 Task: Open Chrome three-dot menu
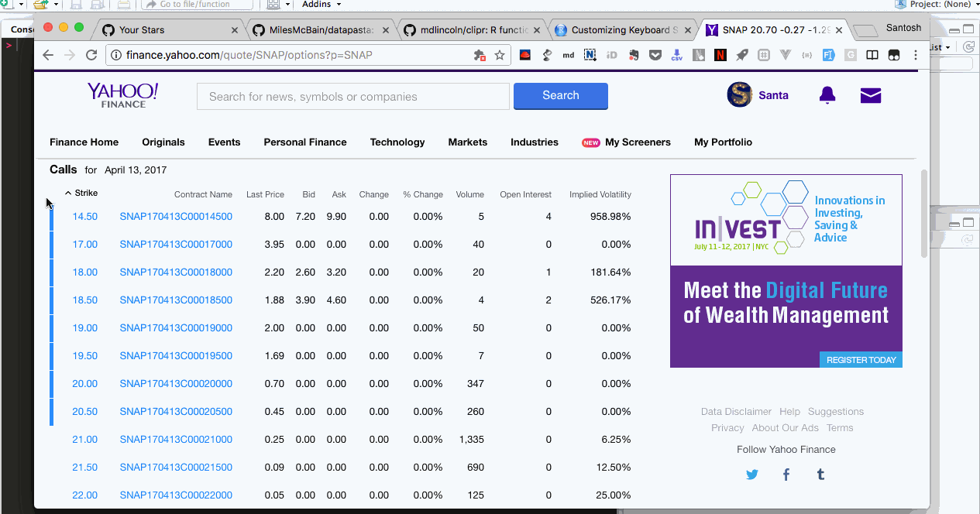(x=916, y=55)
